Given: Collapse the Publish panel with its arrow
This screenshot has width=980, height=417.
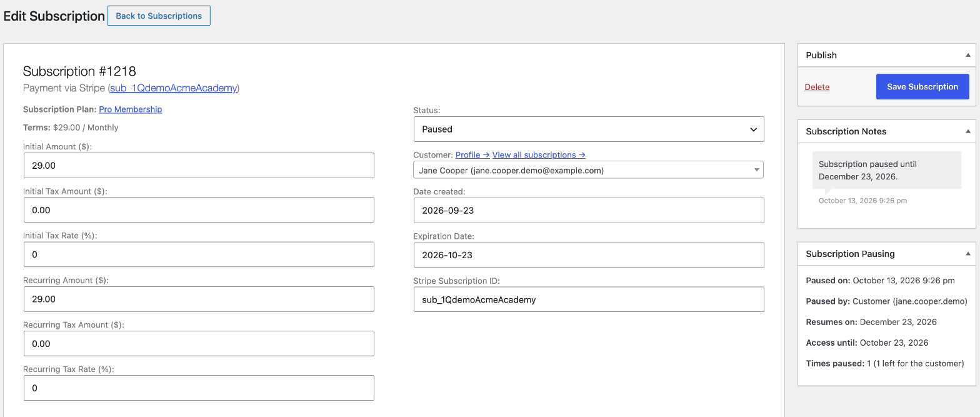Looking at the screenshot, I should point(967,55).
